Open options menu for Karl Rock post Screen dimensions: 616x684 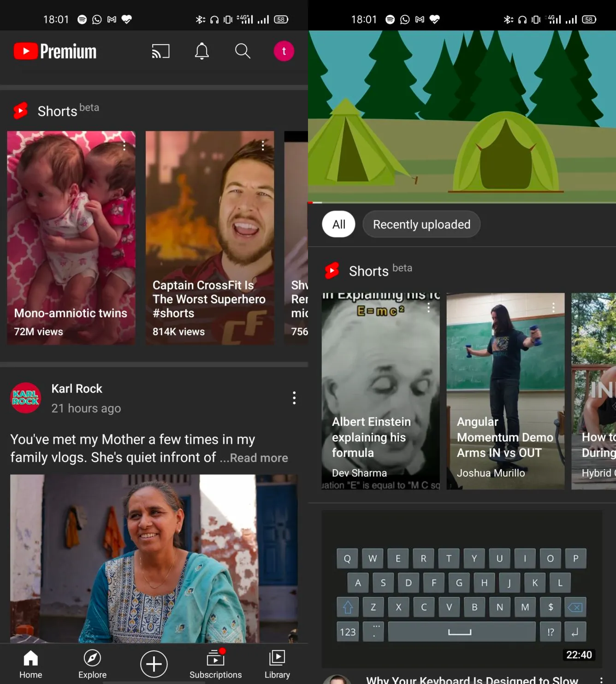point(294,398)
